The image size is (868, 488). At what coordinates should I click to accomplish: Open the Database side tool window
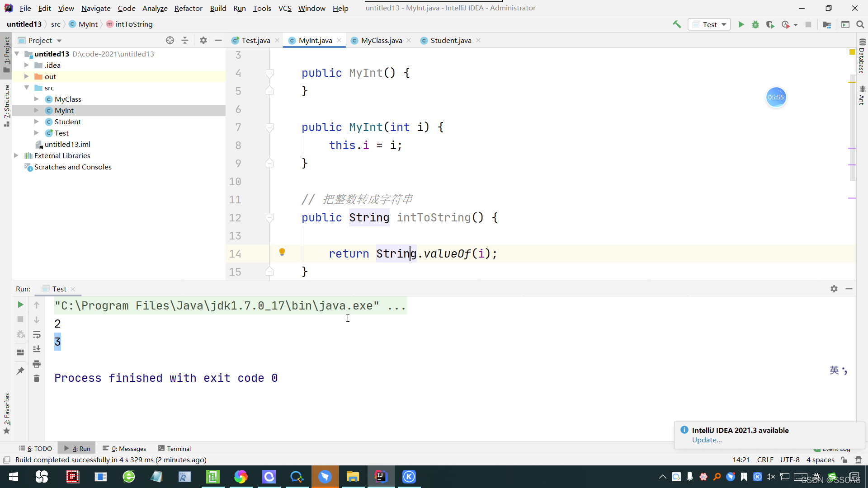862,56
